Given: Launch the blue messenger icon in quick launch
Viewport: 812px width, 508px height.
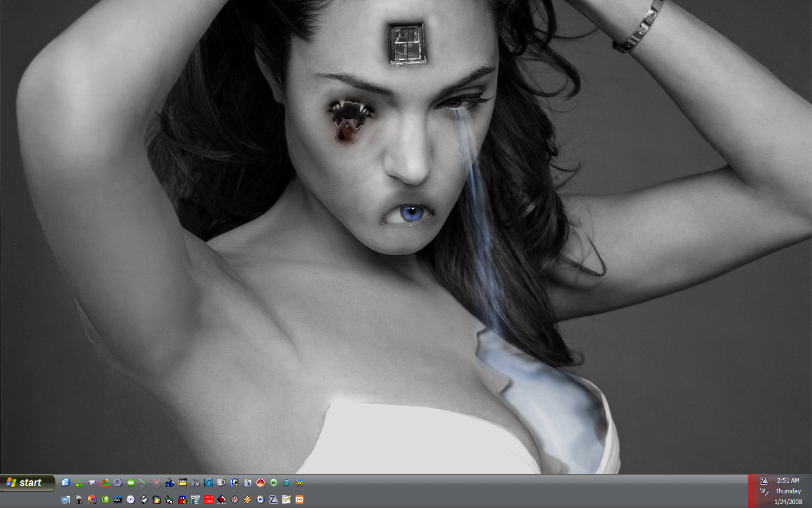Looking at the screenshot, I should 65,483.
